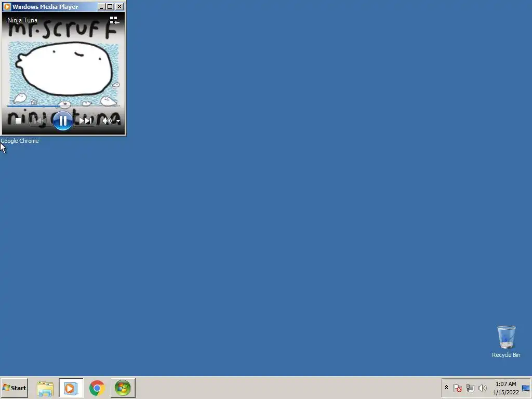532x399 pixels.
Task: Click the Show Desktop button
Action: point(526,388)
